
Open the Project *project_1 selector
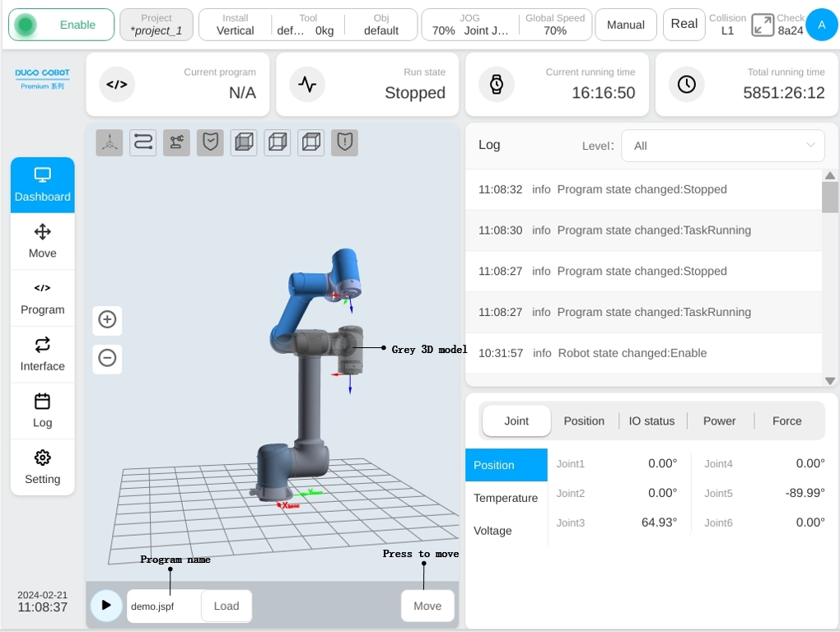point(156,25)
